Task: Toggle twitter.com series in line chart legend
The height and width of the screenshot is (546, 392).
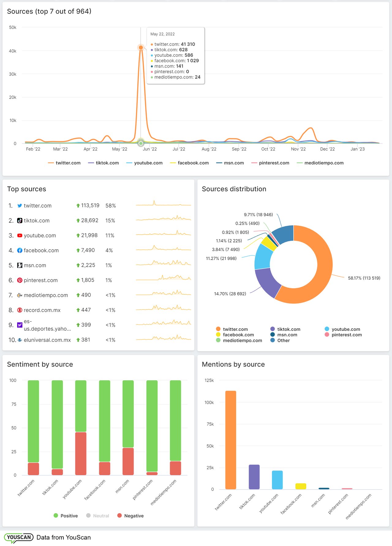Action: pyautogui.click(x=64, y=163)
